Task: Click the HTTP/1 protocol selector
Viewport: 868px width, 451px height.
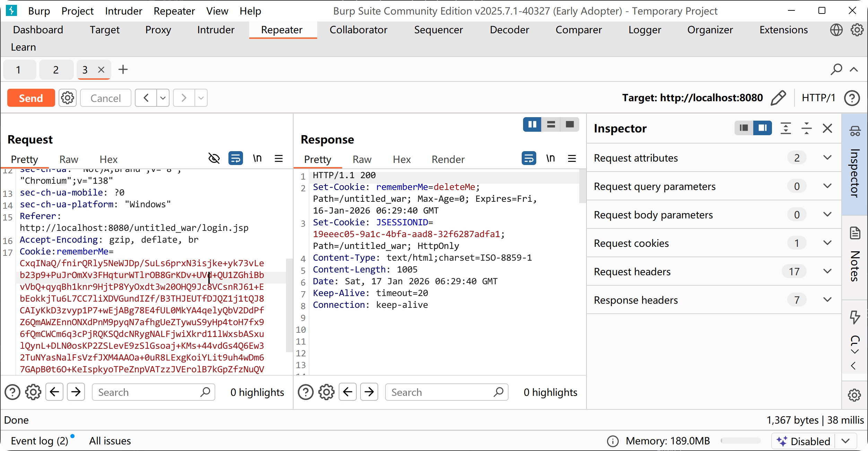Action: [x=818, y=98]
